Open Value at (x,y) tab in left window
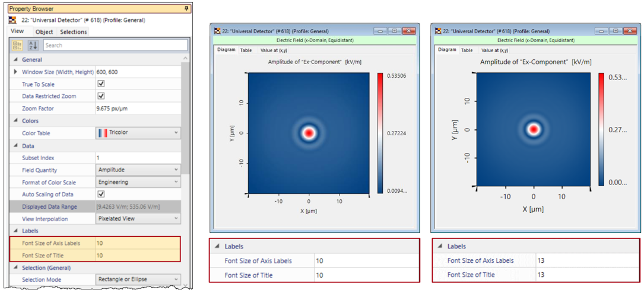This screenshot has width=644, height=293. pos(274,50)
